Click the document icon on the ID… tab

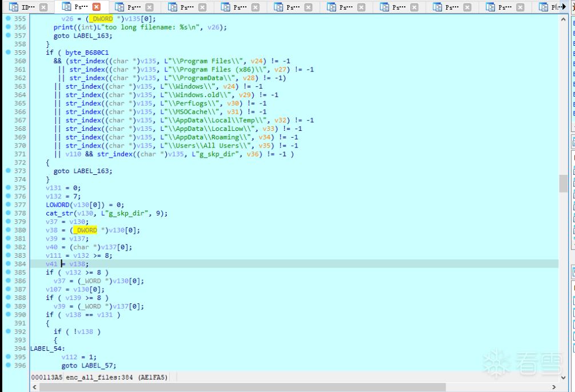(14, 7)
